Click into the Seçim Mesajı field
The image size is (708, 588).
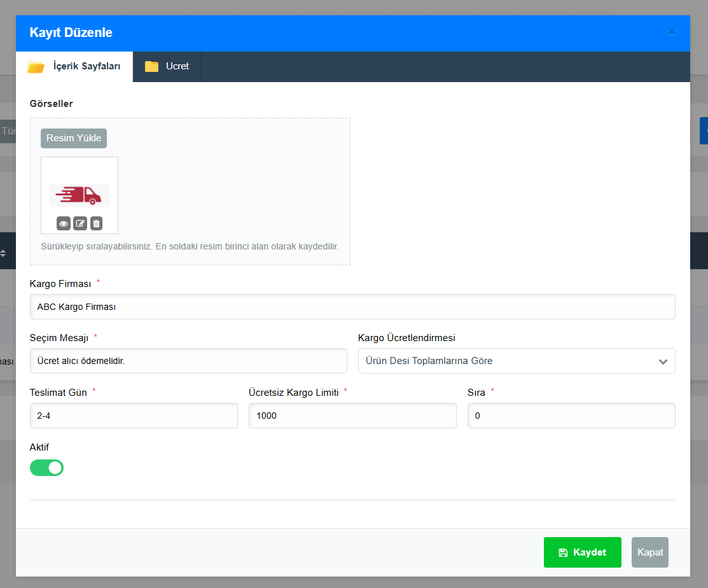pyautogui.click(x=188, y=361)
